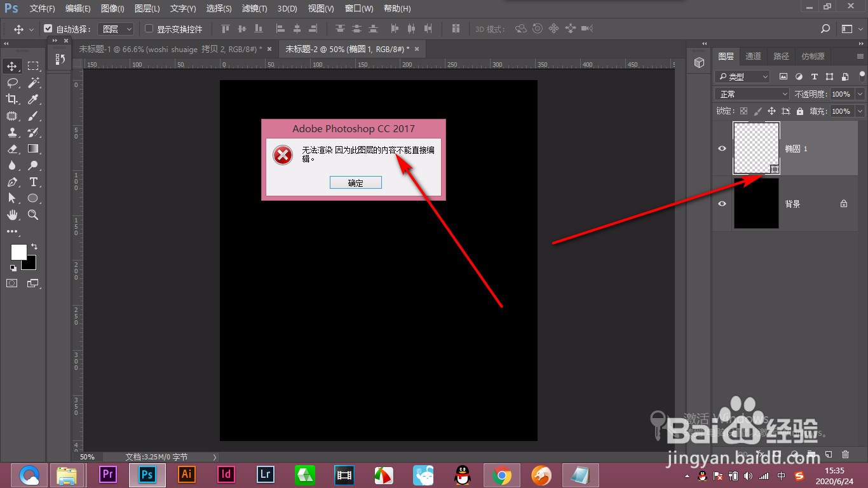
Task: Swap foreground and background colors
Action: 34,247
